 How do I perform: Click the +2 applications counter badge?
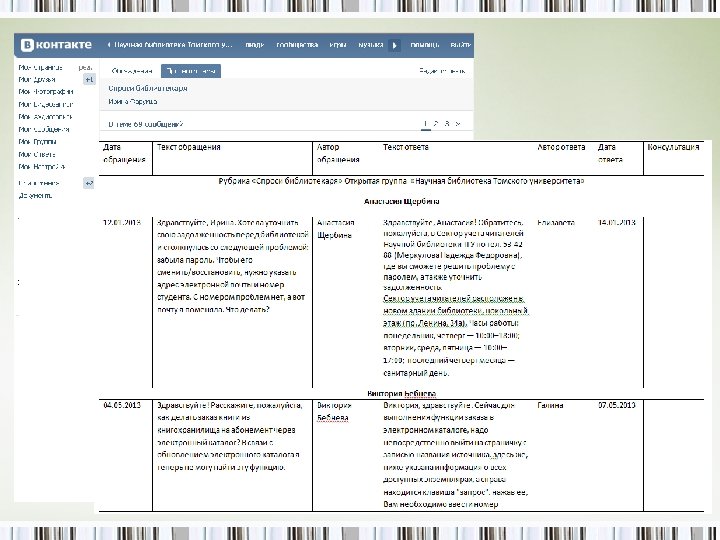[89, 183]
